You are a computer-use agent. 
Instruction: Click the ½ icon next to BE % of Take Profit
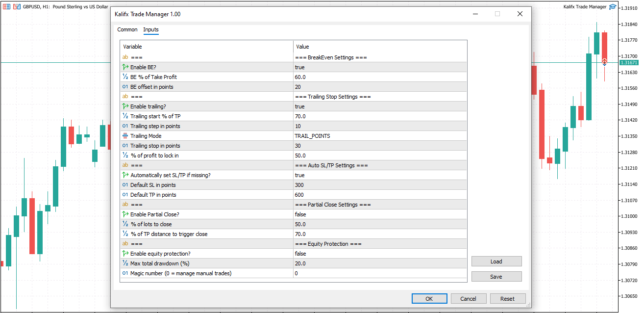point(125,77)
